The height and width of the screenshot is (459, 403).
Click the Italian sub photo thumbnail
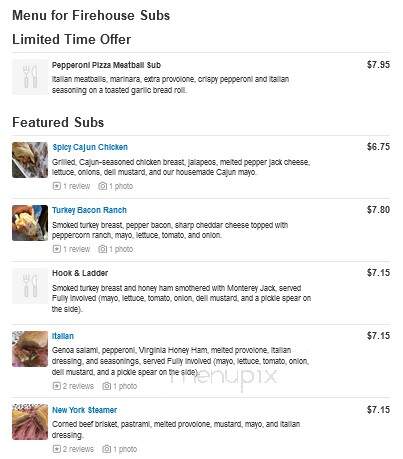point(30,349)
